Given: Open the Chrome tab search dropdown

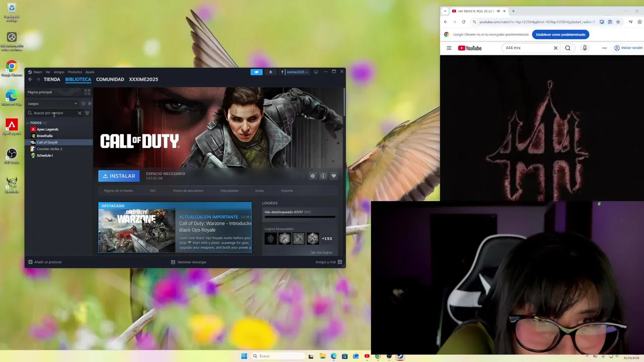Looking at the screenshot, I should pyautogui.click(x=445, y=11).
